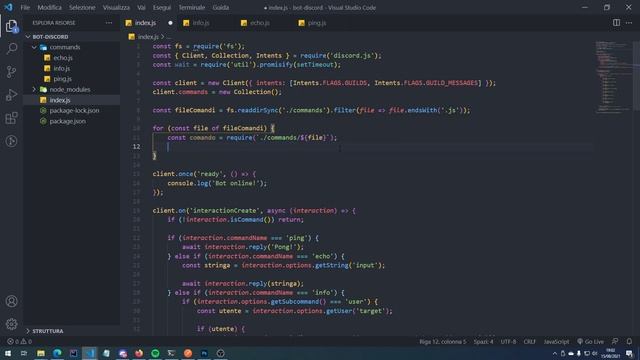640x360 pixels.
Task: Show hidden system tray icons
Action: pyautogui.click(x=554, y=353)
